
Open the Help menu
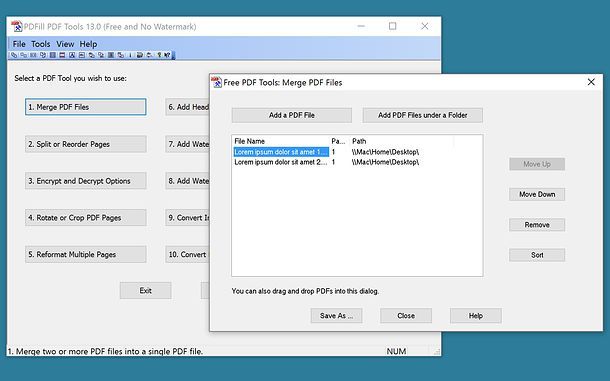pyautogui.click(x=88, y=44)
